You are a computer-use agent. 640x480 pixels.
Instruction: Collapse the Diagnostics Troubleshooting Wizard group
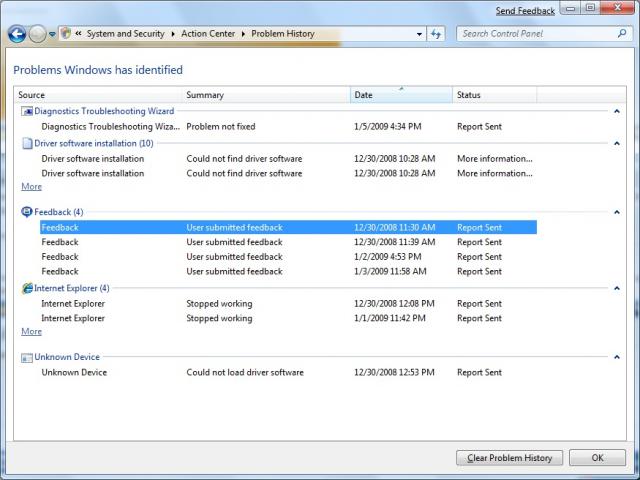tap(617, 111)
